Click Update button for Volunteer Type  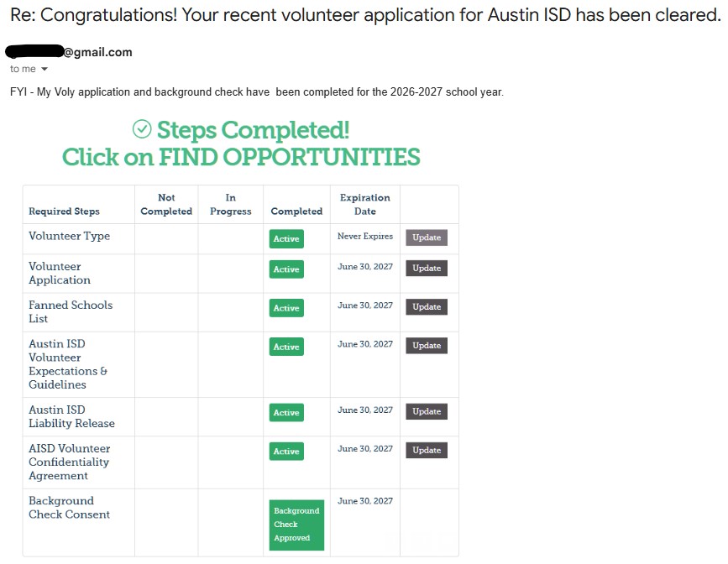(x=427, y=238)
